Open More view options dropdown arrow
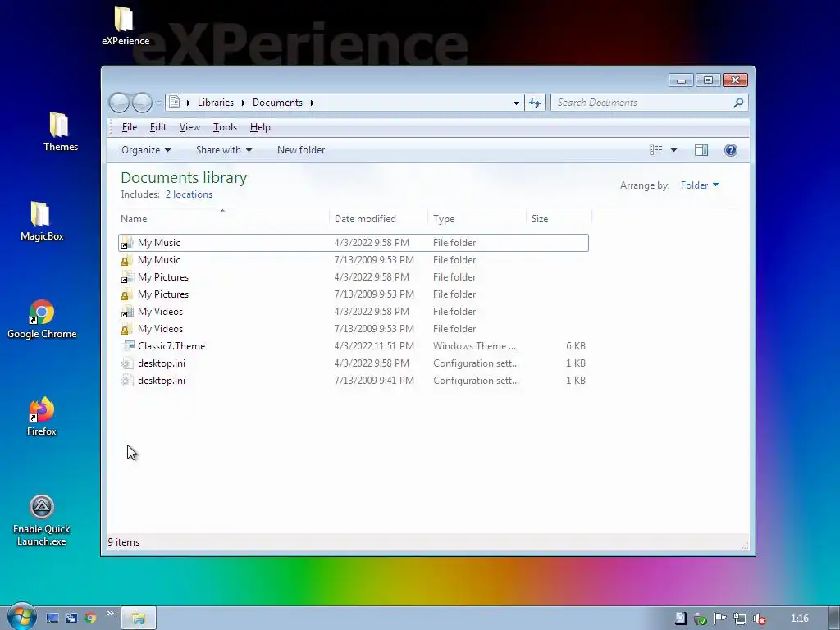 [674, 150]
